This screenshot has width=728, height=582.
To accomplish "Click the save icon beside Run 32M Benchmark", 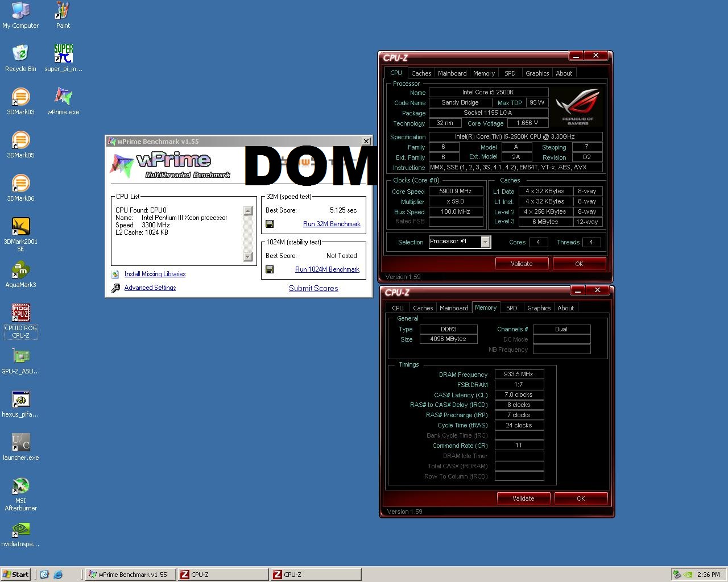I will point(270,224).
